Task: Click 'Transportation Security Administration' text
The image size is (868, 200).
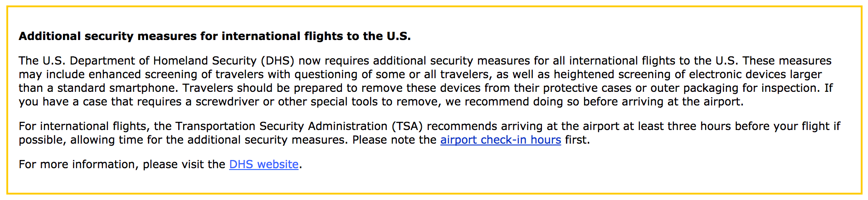Action: coord(281,126)
